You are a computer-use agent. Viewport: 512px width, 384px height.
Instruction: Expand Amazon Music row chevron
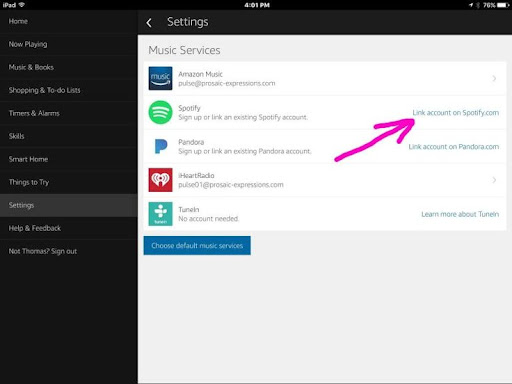pyautogui.click(x=494, y=78)
